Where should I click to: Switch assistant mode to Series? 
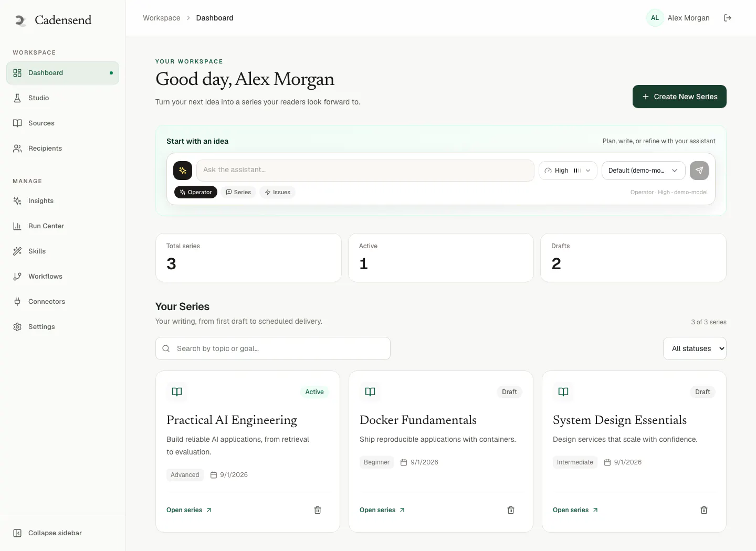pyautogui.click(x=238, y=192)
